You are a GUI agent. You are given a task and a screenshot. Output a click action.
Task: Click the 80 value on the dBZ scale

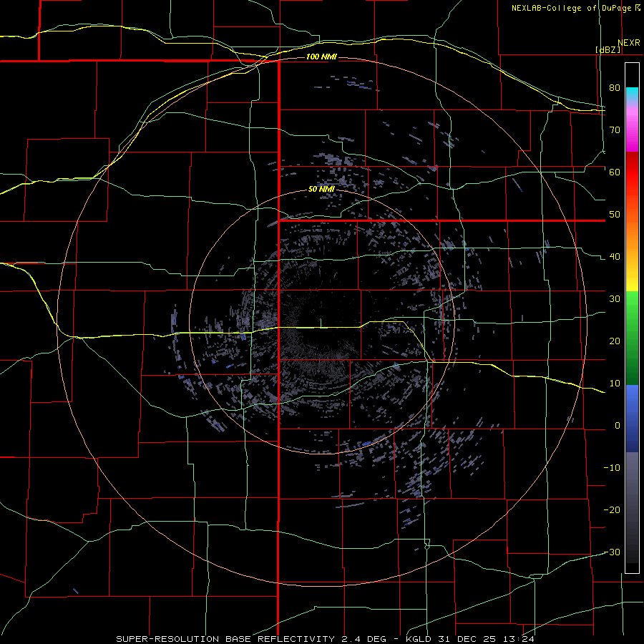click(x=615, y=88)
